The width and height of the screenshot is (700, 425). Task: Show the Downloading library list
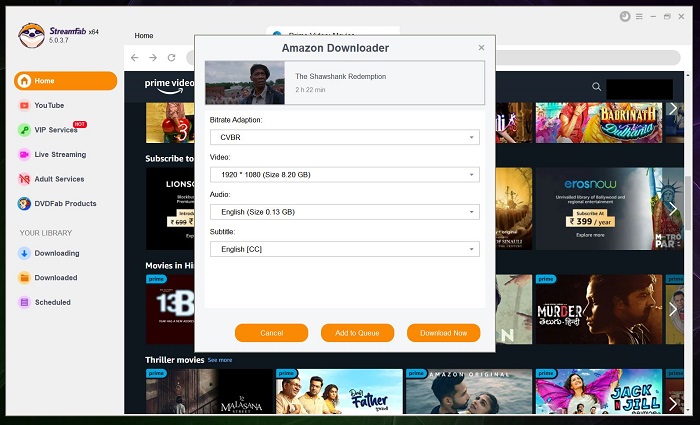55,252
